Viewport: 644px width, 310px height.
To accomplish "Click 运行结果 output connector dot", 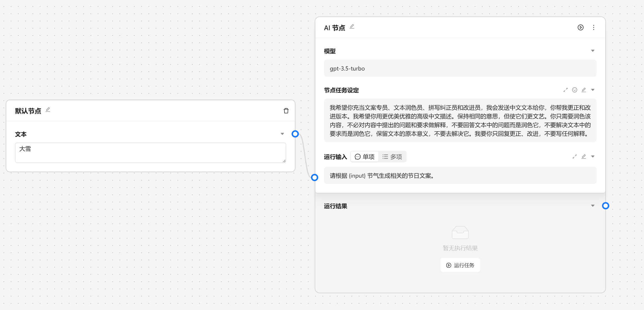I will click(x=605, y=206).
